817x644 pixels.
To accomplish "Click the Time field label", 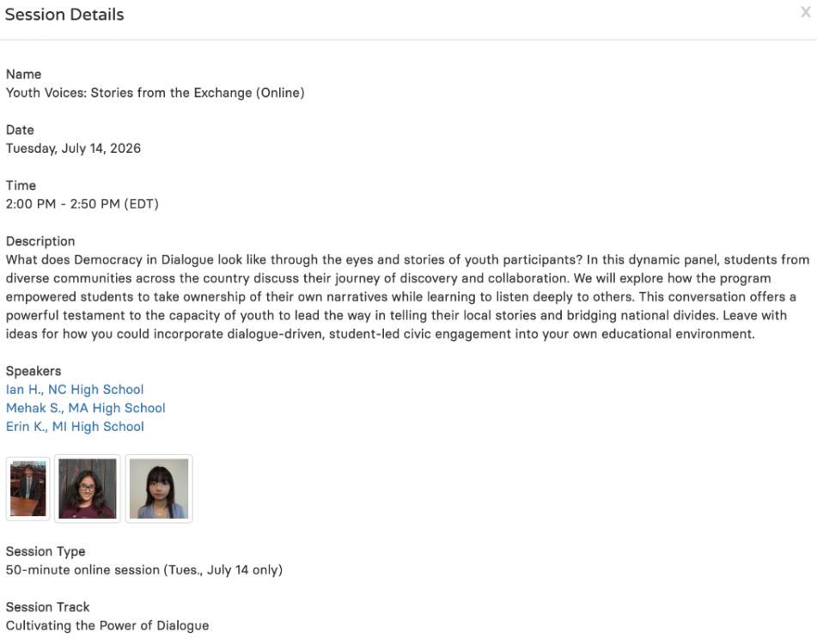I will point(21,185).
